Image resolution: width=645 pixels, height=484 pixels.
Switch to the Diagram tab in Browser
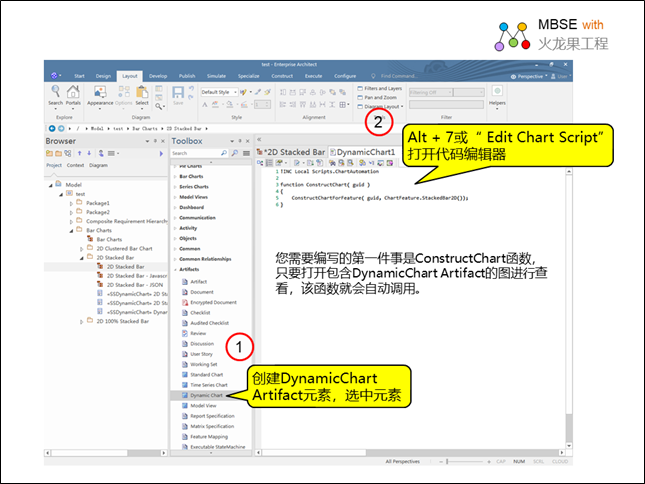tap(98, 165)
